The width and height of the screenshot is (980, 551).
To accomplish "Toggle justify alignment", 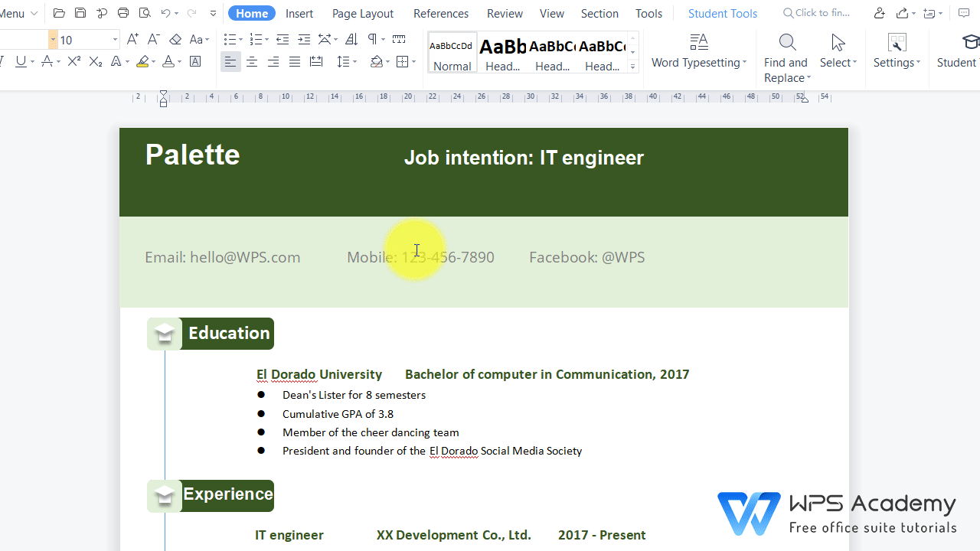I will [295, 62].
